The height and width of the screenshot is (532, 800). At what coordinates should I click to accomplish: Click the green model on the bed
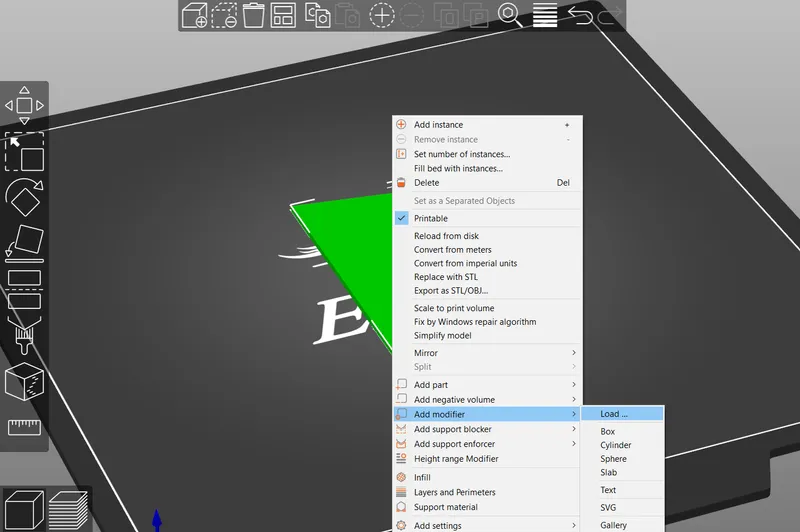pyautogui.click(x=357, y=245)
